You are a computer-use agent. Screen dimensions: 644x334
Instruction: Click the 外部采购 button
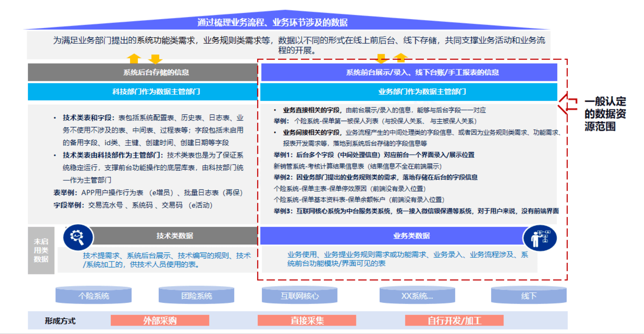tap(160, 320)
